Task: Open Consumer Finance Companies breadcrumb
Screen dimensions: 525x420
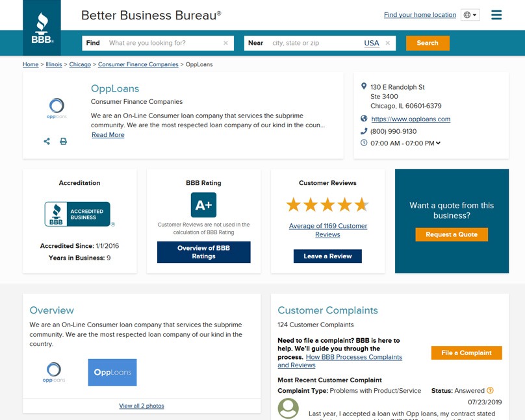Action: (138, 65)
